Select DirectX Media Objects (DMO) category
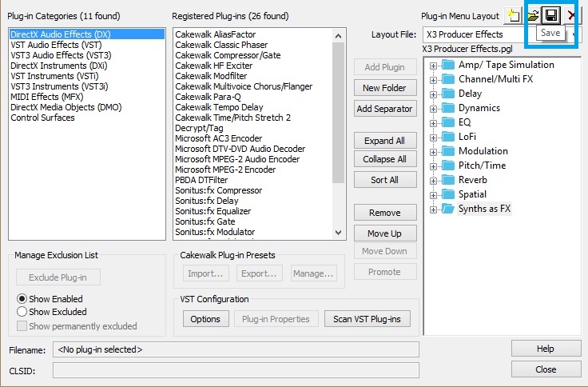The height and width of the screenshot is (387, 588). (66, 107)
